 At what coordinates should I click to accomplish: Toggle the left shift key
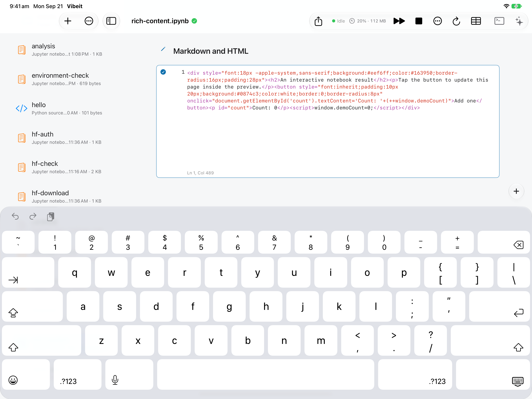click(42, 340)
